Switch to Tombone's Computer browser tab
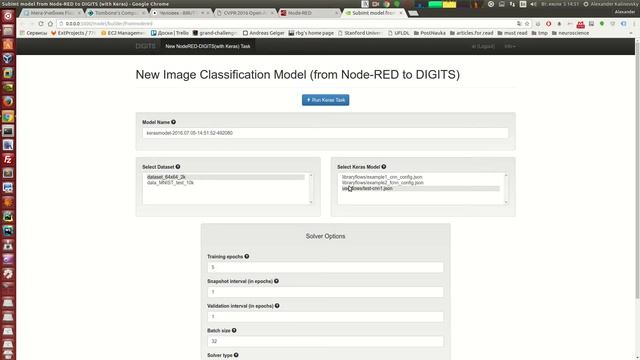The height and width of the screenshot is (360, 640). (x=116, y=13)
